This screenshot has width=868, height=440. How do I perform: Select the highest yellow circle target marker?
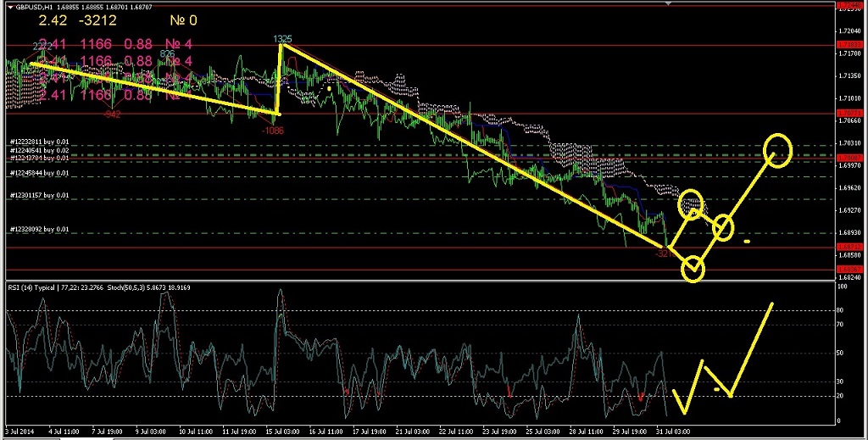(x=777, y=150)
